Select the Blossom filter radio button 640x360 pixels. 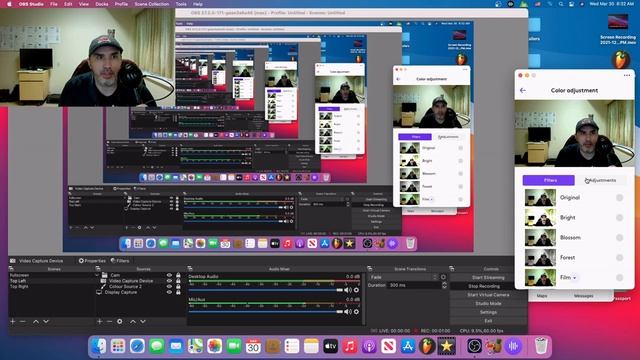pyautogui.click(x=620, y=238)
